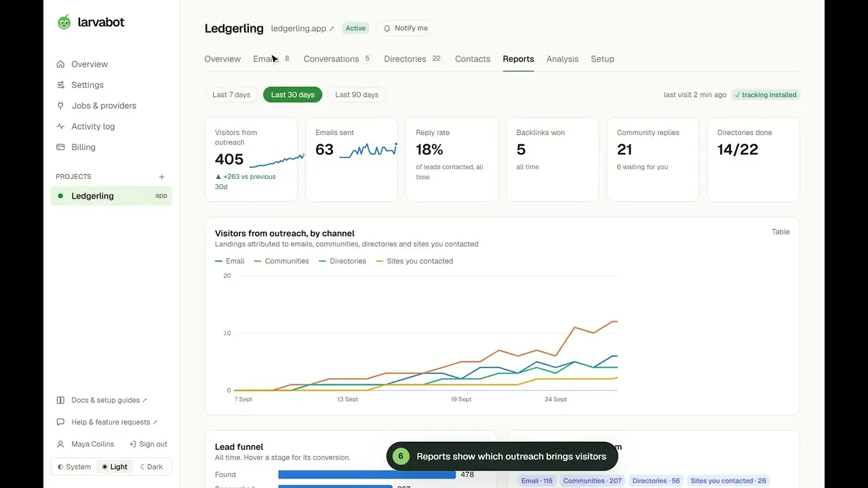868x488 pixels.
Task: Open Help & feature requests link
Action: pos(107,422)
